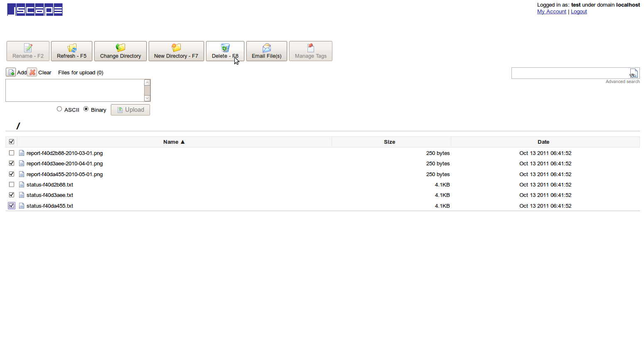
Task: Log out of the session
Action: [578, 11]
